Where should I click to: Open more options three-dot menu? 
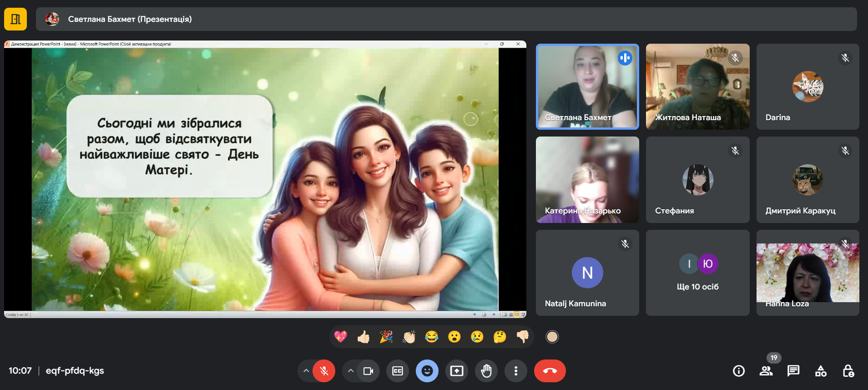[515, 371]
